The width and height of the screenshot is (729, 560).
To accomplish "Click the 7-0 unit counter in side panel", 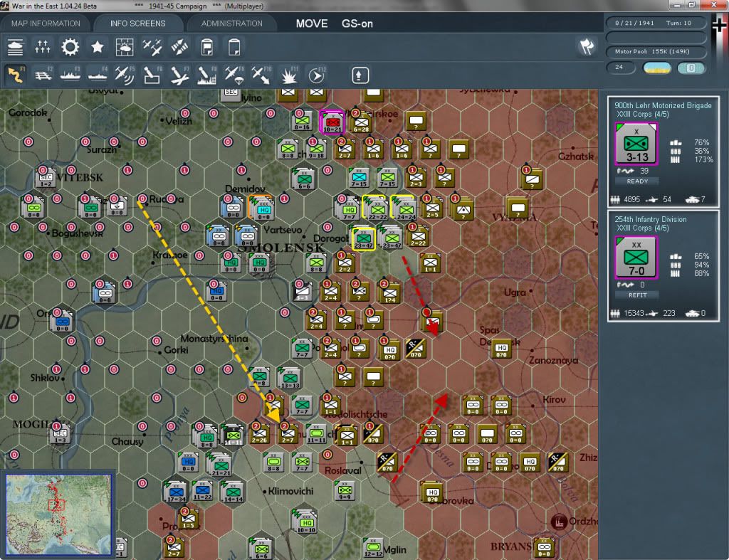I will 636,258.
